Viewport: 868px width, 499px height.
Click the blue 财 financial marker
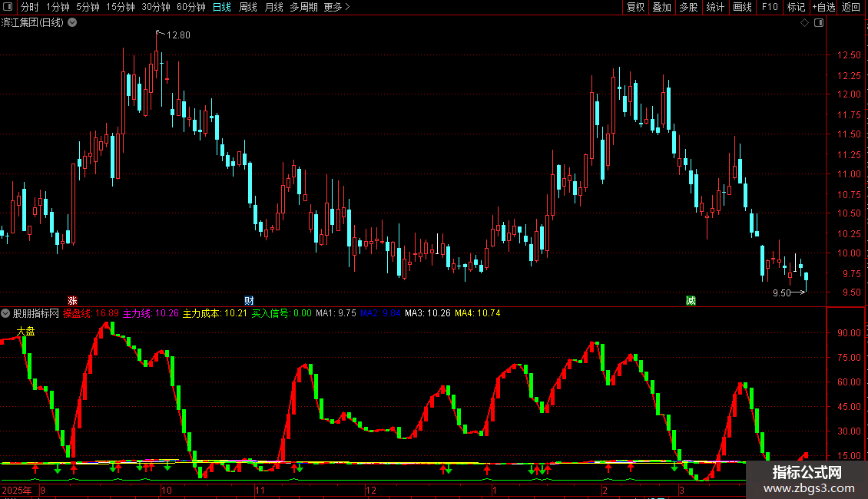click(x=249, y=300)
